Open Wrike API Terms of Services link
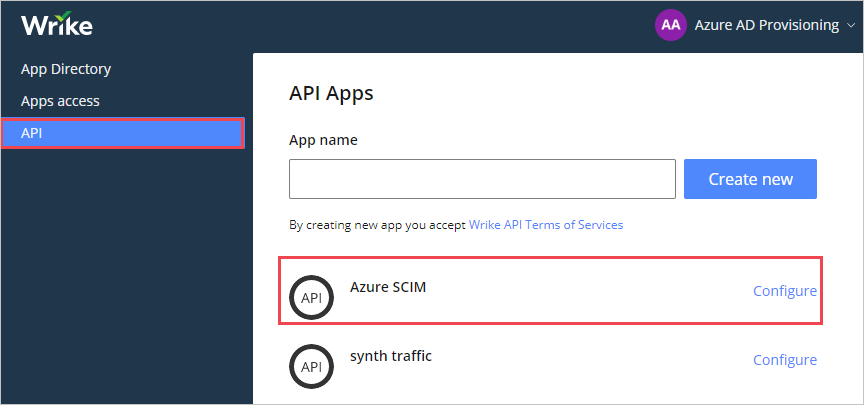Screen dimensions: 864x405 tap(546, 225)
